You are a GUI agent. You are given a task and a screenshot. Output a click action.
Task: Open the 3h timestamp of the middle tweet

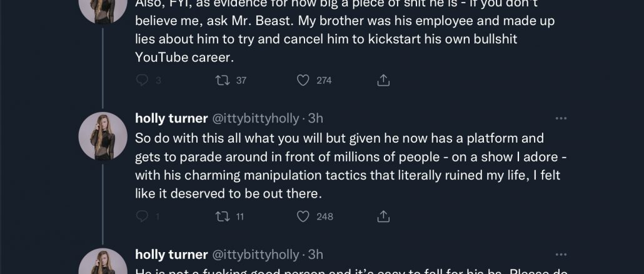[316, 118]
